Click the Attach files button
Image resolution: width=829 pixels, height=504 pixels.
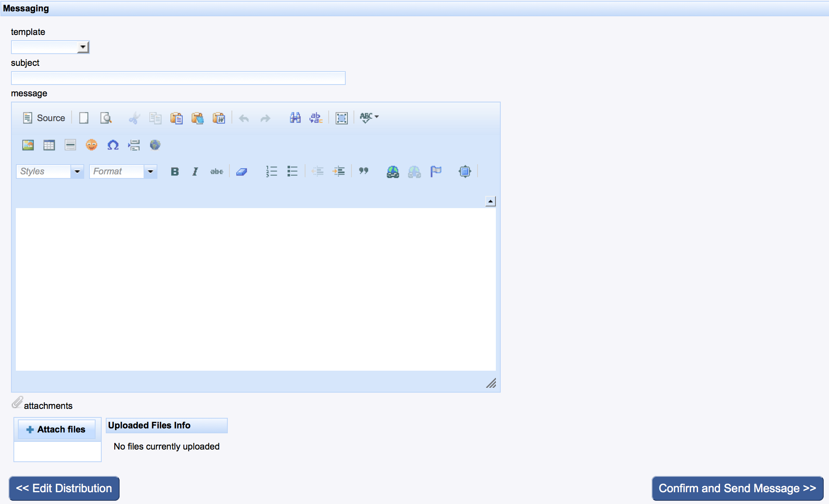tap(57, 429)
